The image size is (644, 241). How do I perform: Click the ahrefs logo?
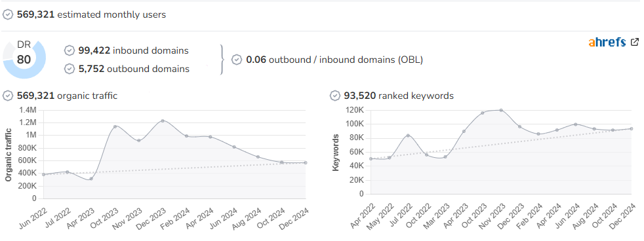pos(607,42)
